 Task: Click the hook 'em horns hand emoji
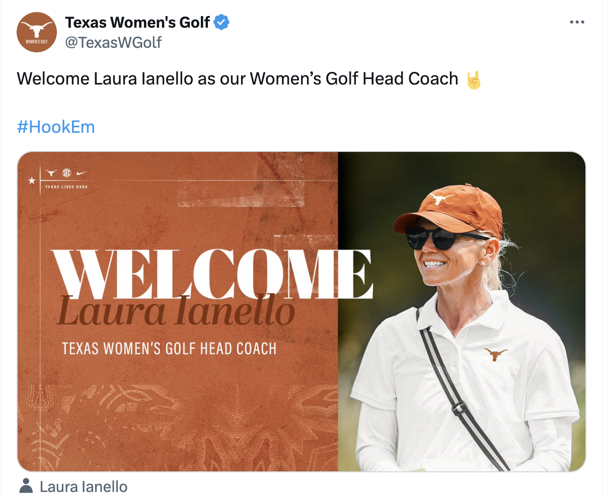[x=473, y=80]
